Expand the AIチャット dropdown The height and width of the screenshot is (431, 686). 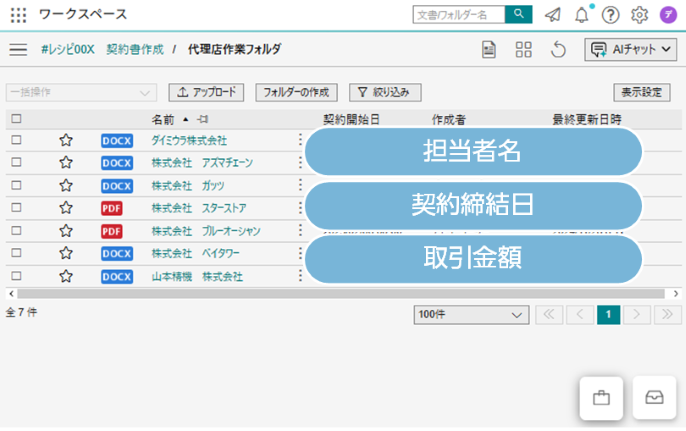(x=630, y=49)
